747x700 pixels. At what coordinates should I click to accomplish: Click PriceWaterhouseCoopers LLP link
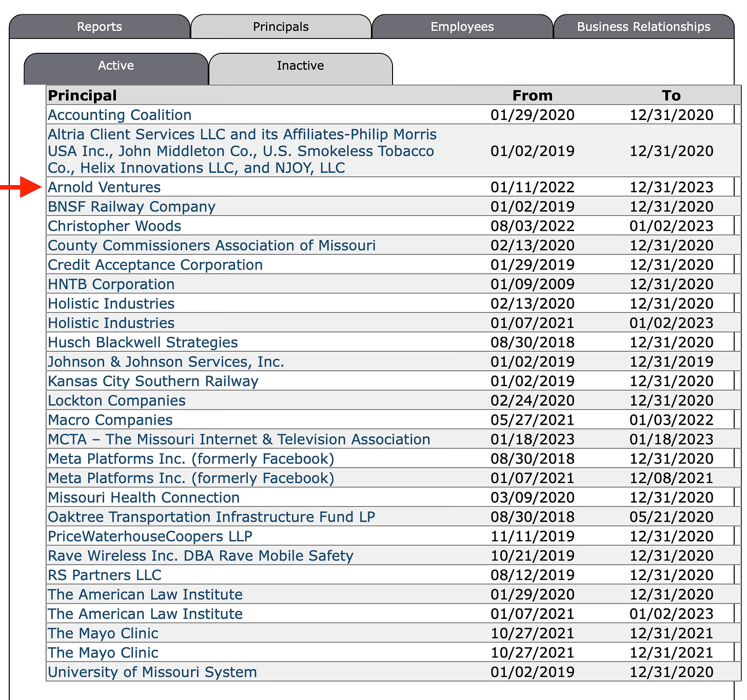coord(150,536)
